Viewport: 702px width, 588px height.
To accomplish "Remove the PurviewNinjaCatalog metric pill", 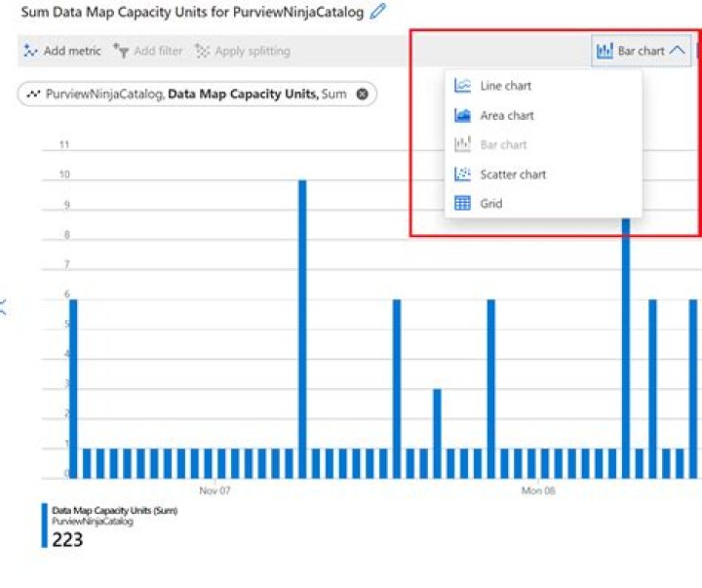I will 362,94.
